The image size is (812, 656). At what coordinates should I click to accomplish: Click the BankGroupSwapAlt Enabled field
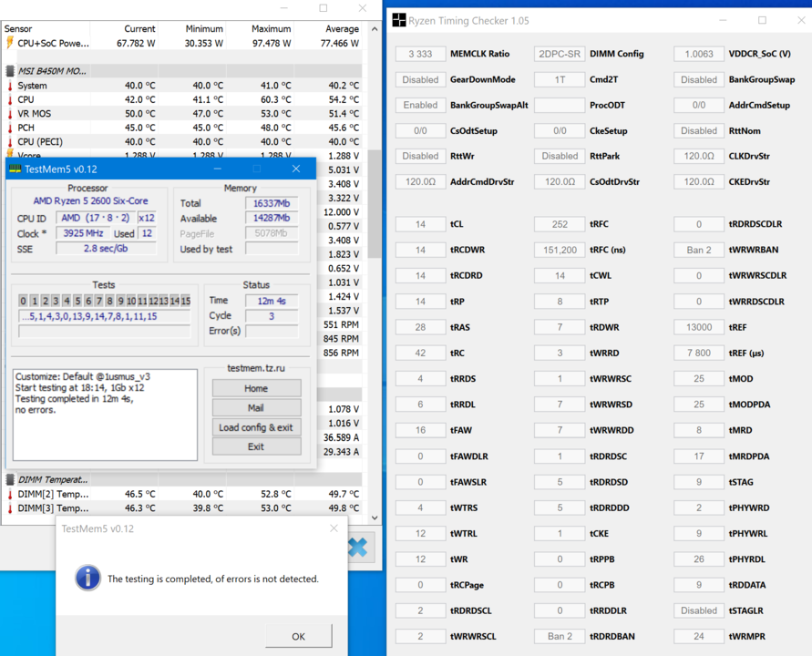pyautogui.click(x=420, y=105)
